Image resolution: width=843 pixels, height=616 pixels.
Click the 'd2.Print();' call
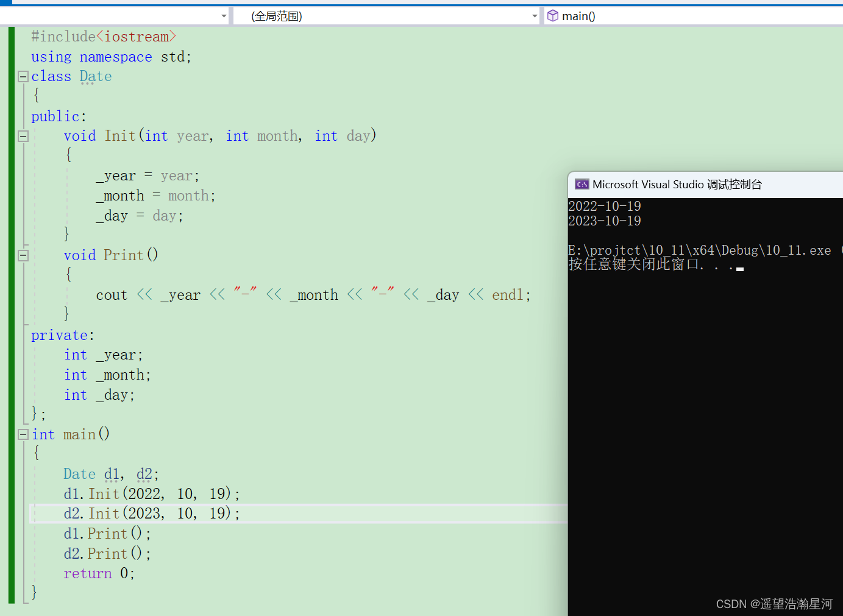(x=107, y=553)
